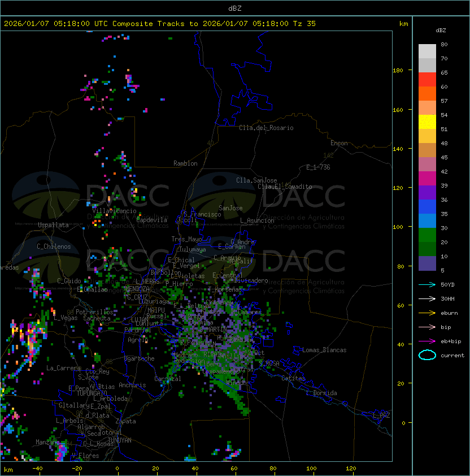Click the 'TUPUNGATO' map label
Image resolution: width=470 pixels, height=476 pixels.
tap(92, 393)
